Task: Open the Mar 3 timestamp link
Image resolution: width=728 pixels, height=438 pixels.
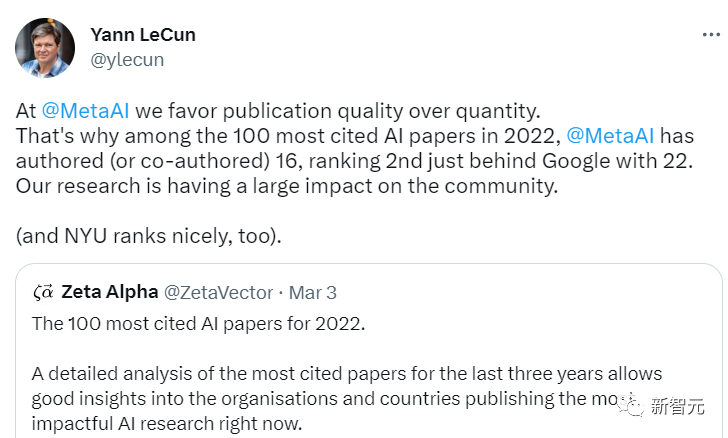Action: [313, 292]
